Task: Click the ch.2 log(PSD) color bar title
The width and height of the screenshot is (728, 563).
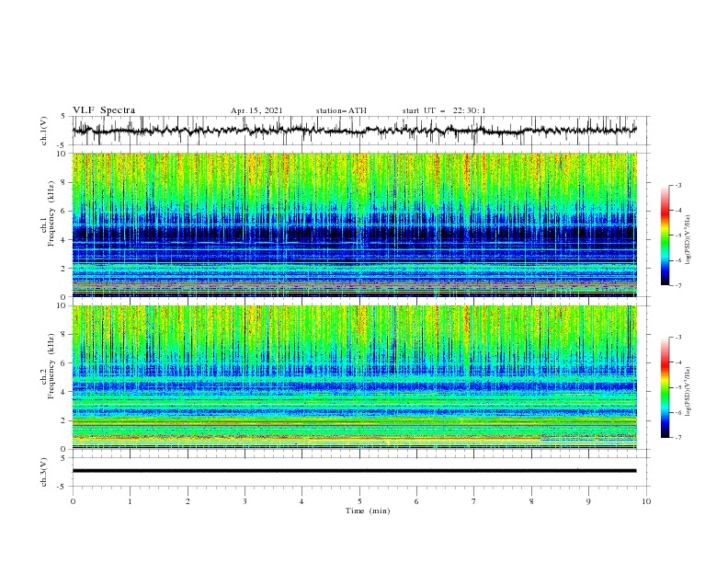Action: coord(688,392)
